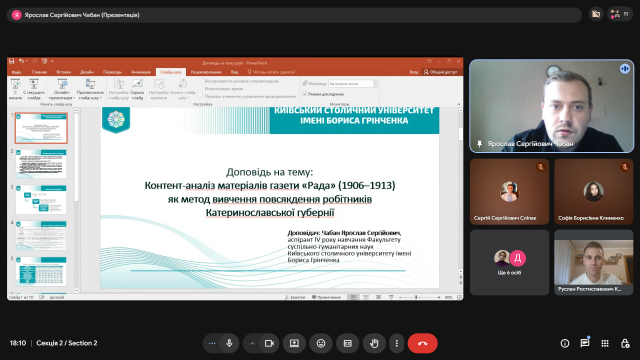This screenshot has height=360, width=640.
Task: Turn on captions icon
Action: [x=348, y=343]
